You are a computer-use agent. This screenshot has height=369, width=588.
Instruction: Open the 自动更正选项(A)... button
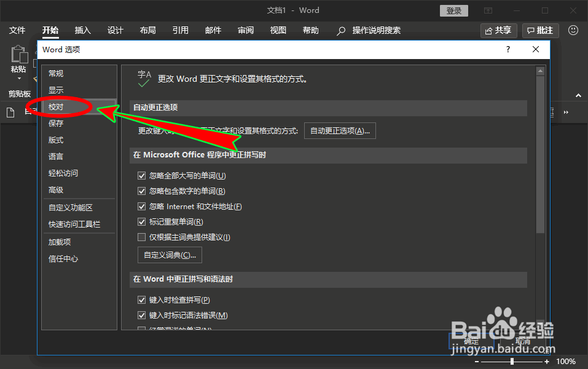pyautogui.click(x=340, y=130)
